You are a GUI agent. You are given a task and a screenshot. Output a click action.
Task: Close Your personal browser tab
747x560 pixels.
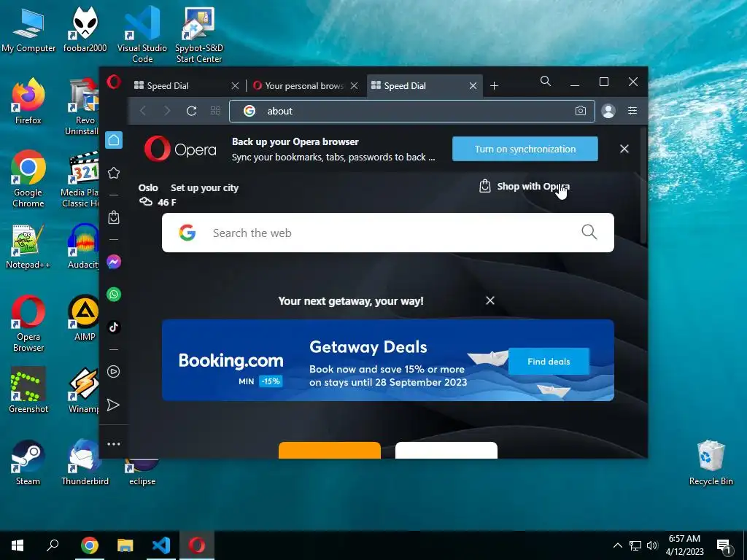pos(354,86)
